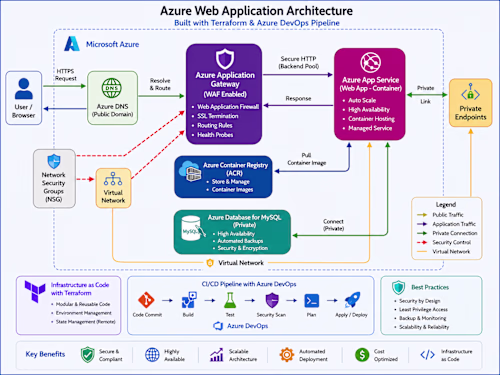Click 'Modular & Reusable Code' bullet
500x375 pixels.
[x=83, y=304]
